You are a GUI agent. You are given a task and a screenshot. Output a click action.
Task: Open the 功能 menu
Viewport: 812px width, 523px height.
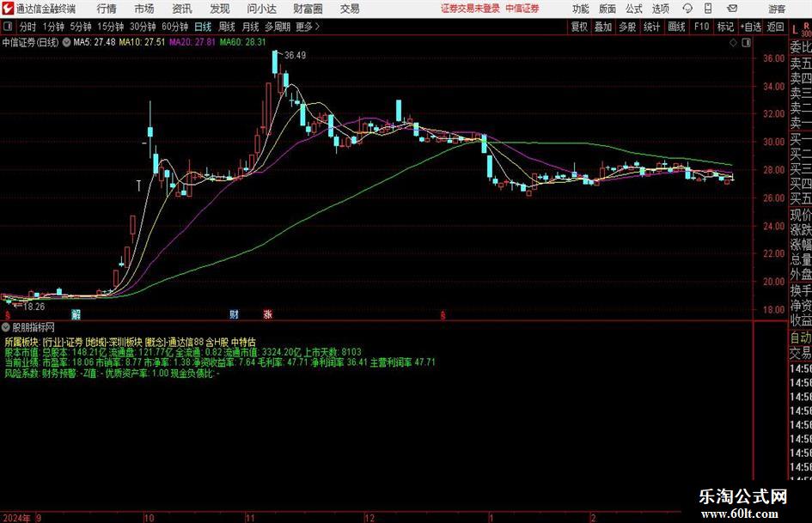pos(581,9)
